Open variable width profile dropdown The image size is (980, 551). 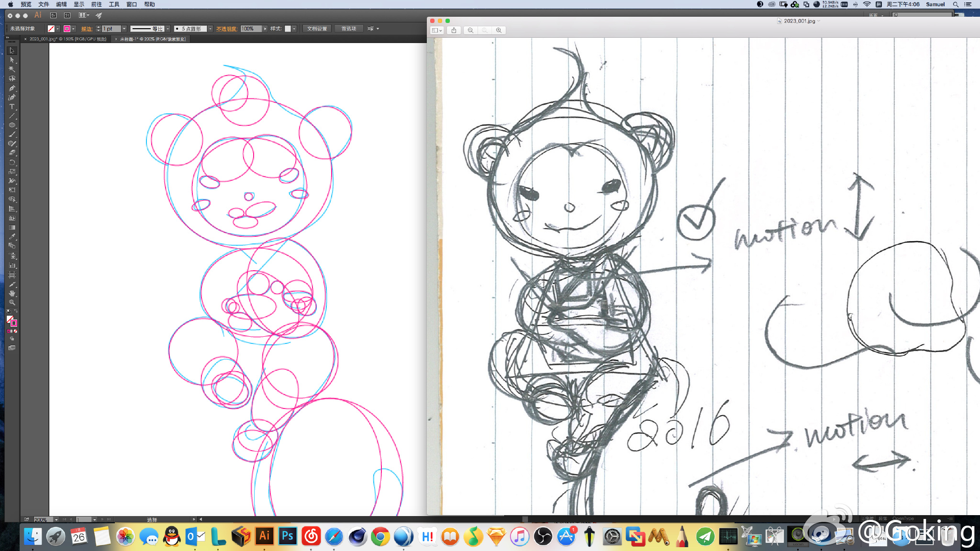coord(167,29)
